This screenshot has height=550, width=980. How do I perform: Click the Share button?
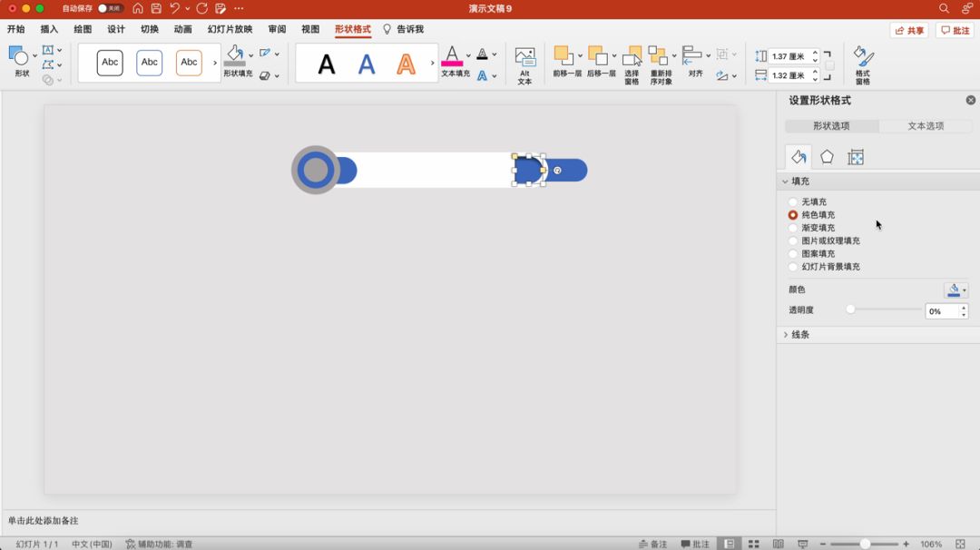(909, 30)
